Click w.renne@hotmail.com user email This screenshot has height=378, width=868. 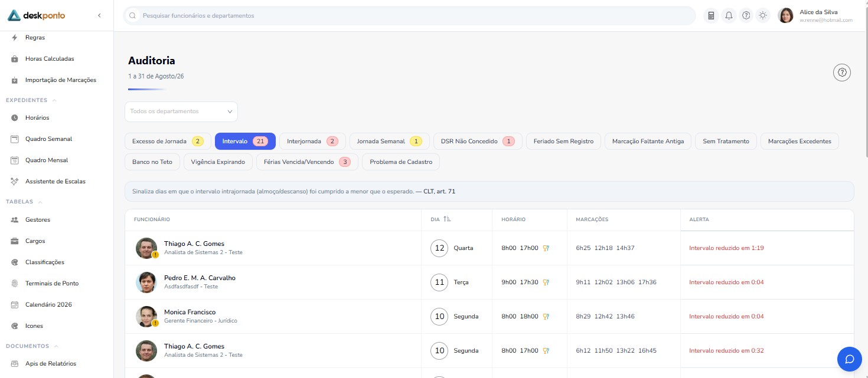tap(826, 20)
